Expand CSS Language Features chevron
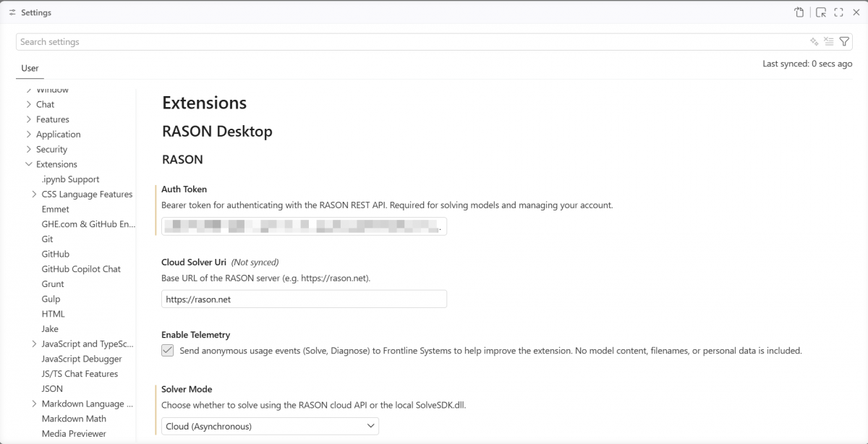Screen dimensions: 868x444 35,195
